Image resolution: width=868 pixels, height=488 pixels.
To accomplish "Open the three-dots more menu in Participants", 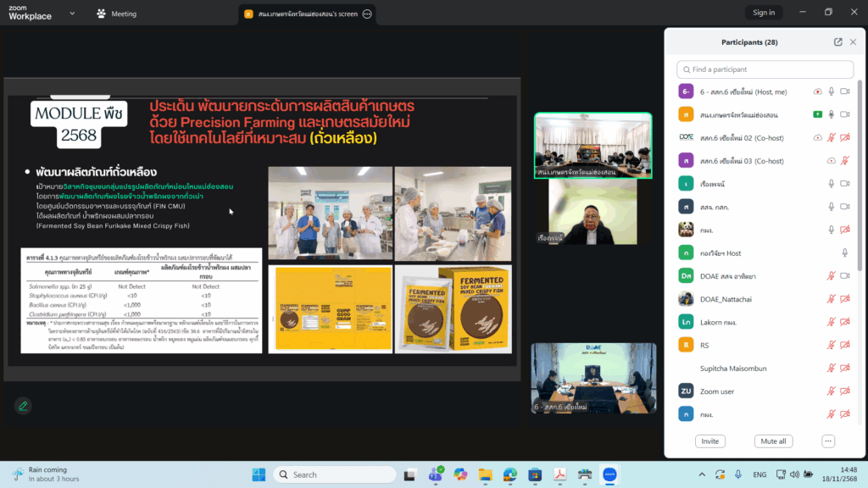I will click(x=828, y=441).
